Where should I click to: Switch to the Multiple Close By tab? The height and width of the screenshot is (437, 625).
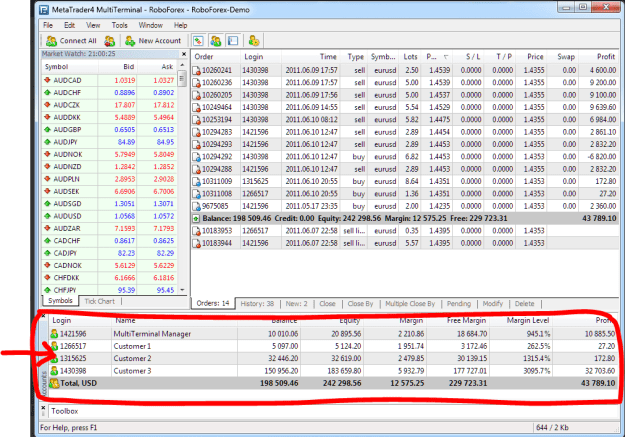pyautogui.click(x=410, y=304)
